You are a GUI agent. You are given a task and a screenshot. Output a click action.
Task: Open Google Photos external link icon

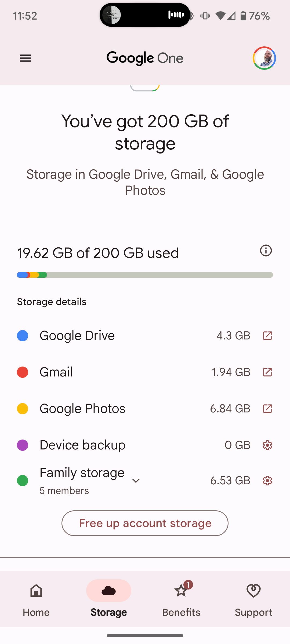tap(267, 409)
